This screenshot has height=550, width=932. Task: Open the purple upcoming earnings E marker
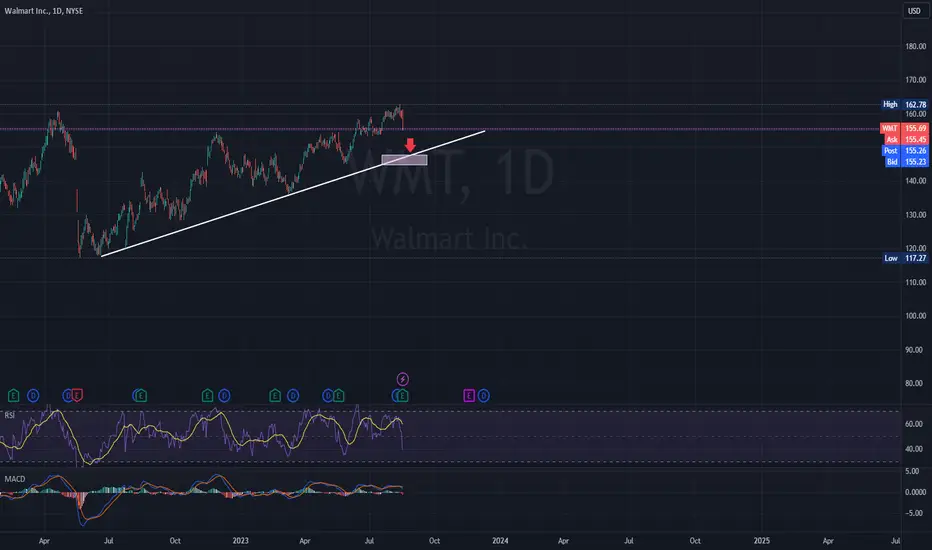pos(469,395)
